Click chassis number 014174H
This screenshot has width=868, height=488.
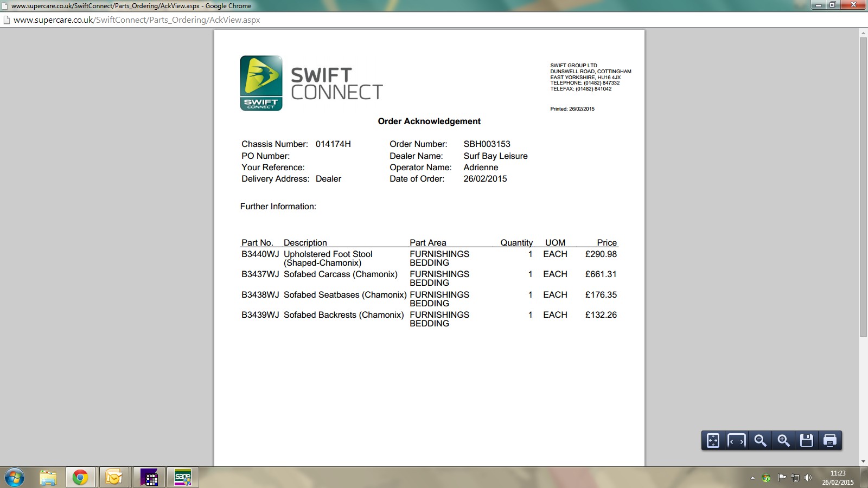[x=333, y=144]
